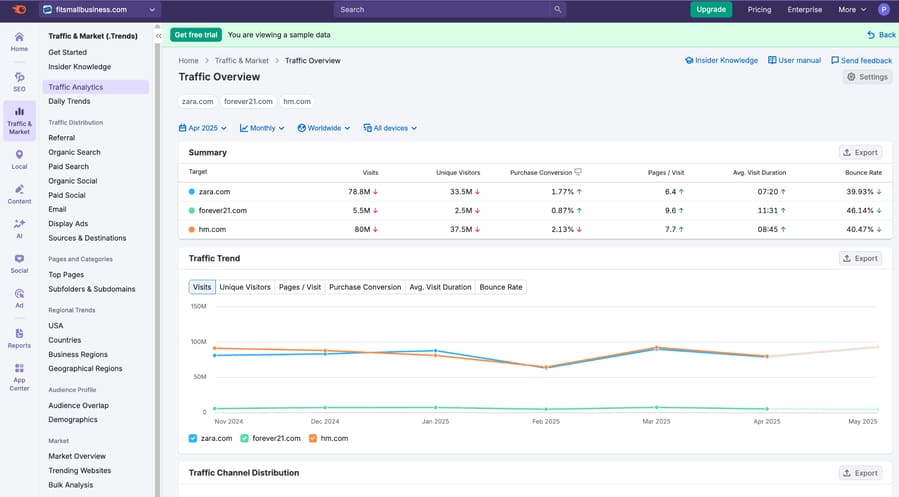Click the Send feedback chat icon
899x497 pixels.
(x=835, y=60)
